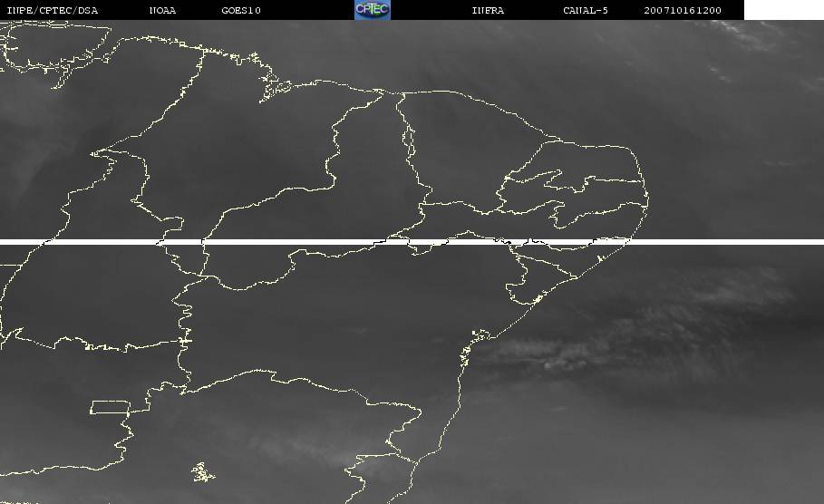
Task: Click the 200710161200 timestamp
Action: click(x=683, y=11)
